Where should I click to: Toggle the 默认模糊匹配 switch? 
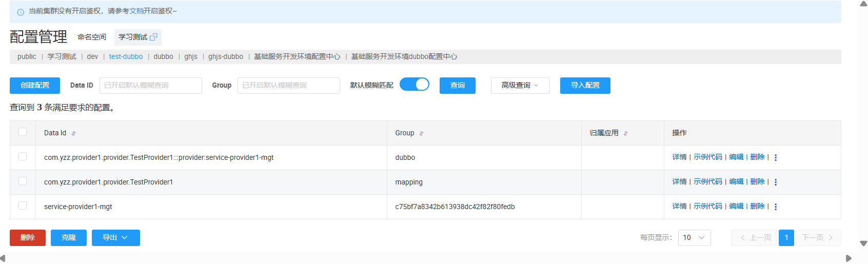415,85
